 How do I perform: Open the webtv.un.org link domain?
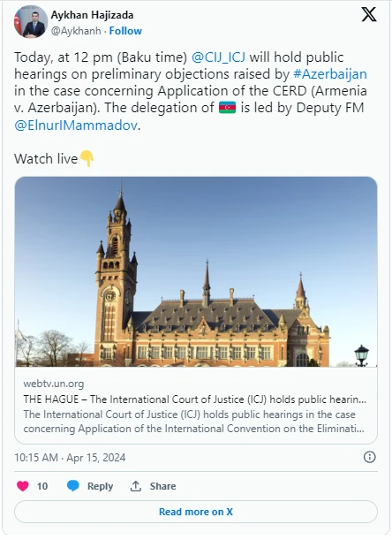click(54, 384)
